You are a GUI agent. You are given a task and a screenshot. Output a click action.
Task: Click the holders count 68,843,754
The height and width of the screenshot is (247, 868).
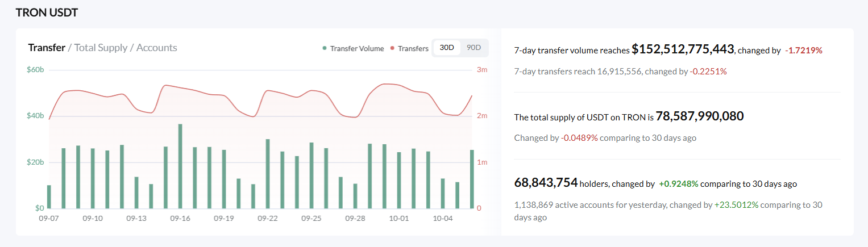pos(546,183)
